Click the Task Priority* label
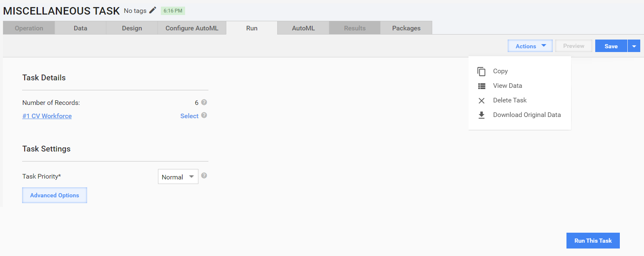Viewport: 644px width, 256px height. pyautogui.click(x=42, y=176)
